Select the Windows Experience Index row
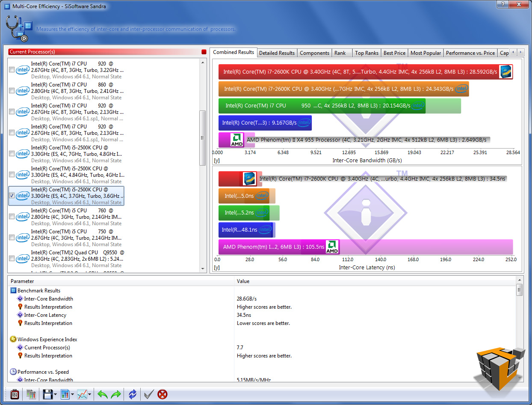 pos(262,339)
